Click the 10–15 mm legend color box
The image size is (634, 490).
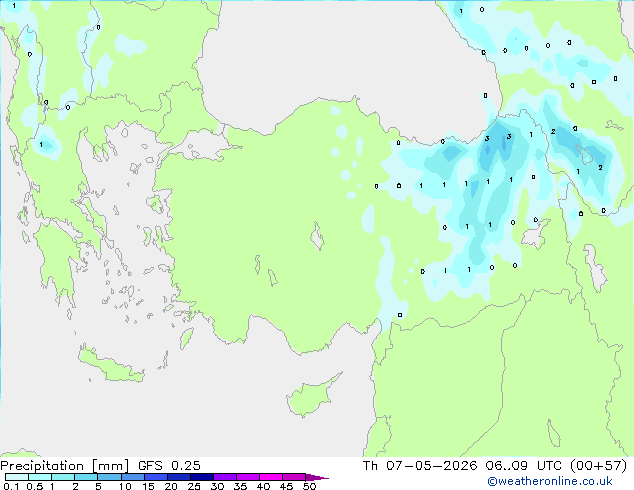(133, 477)
